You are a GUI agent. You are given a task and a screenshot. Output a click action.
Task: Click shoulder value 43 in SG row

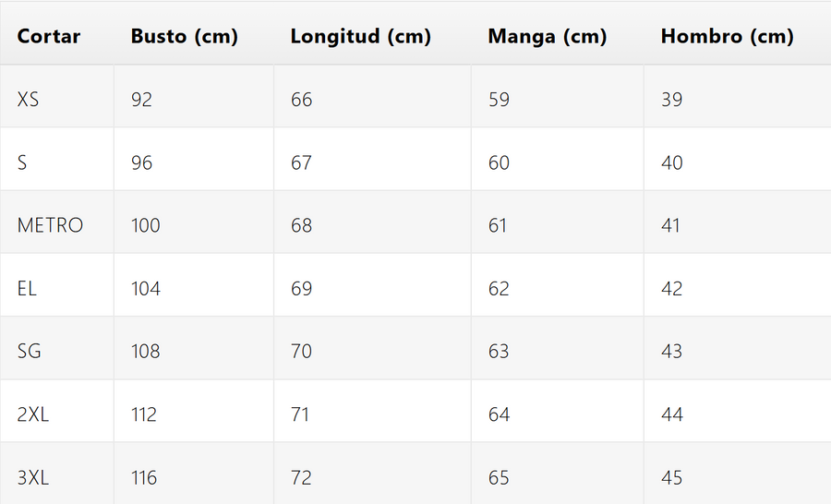pyautogui.click(x=672, y=352)
